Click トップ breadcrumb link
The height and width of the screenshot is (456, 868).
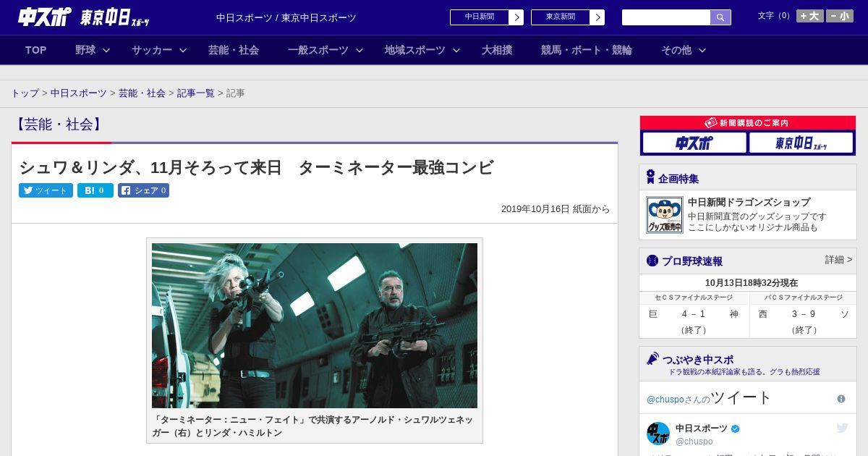(x=25, y=93)
